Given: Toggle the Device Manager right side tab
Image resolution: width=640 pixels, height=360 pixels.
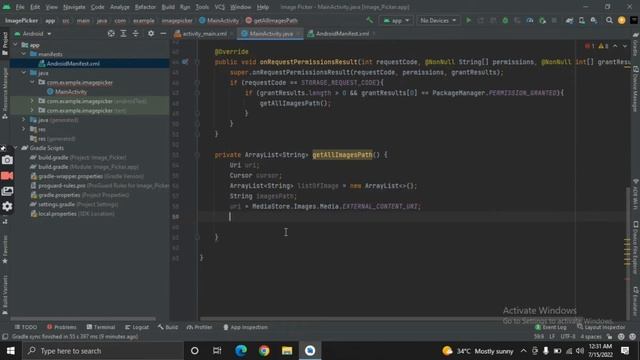Looking at the screenshot, I should (x=636, y=89).
